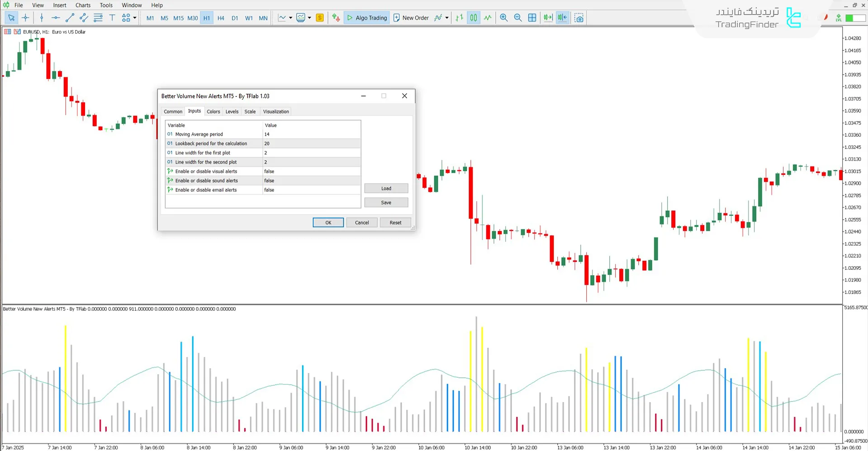Take a chart screenshot with camera icon
The image size is (868, 451).
tap(579, 18)
